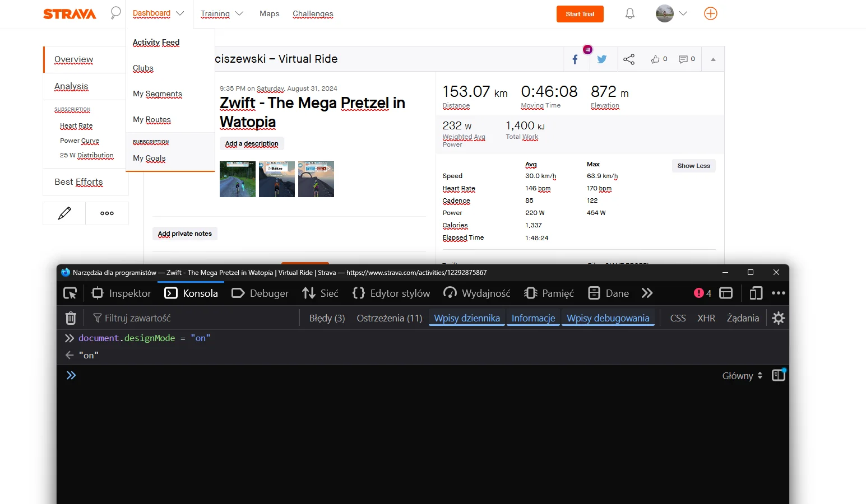This screenshot has width=866, height=504.
Task: Open the Sieć tab
Action: [x=320, y=293]
